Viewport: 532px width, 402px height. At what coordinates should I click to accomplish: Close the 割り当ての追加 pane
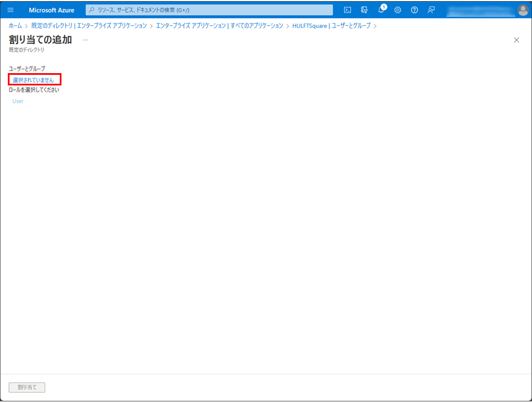click(x=516, y=40)
